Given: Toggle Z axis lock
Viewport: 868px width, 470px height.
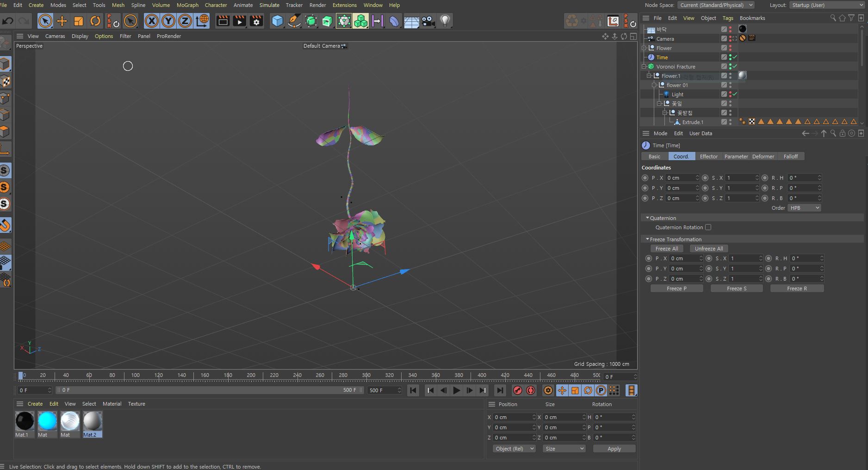Looking at the screenshot, I should pyautogui.click(x=185, y=21).
